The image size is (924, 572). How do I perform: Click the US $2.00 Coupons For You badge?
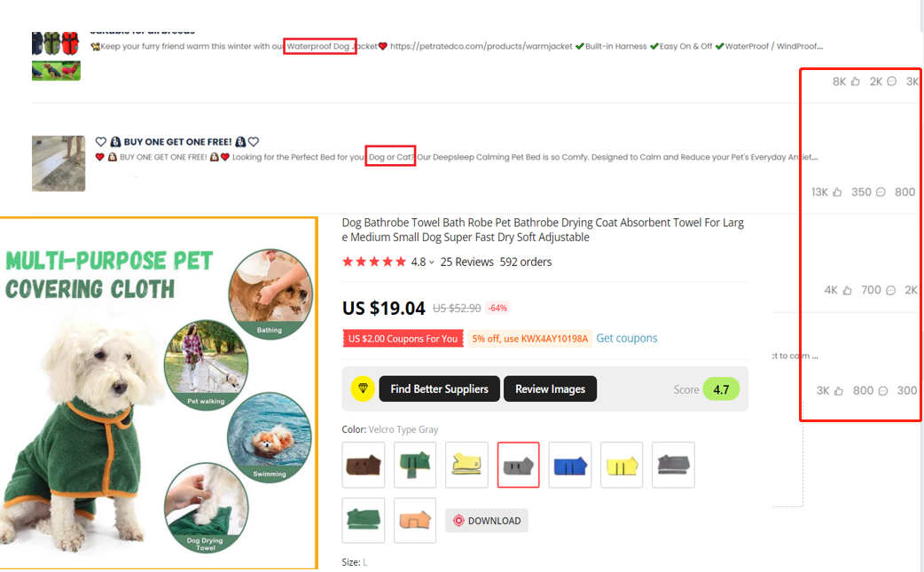403,339
